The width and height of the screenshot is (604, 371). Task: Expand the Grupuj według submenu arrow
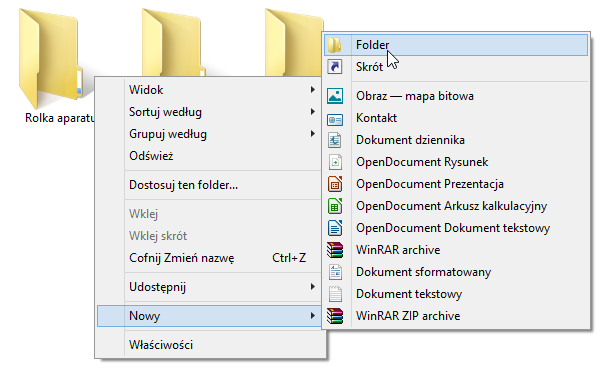point(313,134)
